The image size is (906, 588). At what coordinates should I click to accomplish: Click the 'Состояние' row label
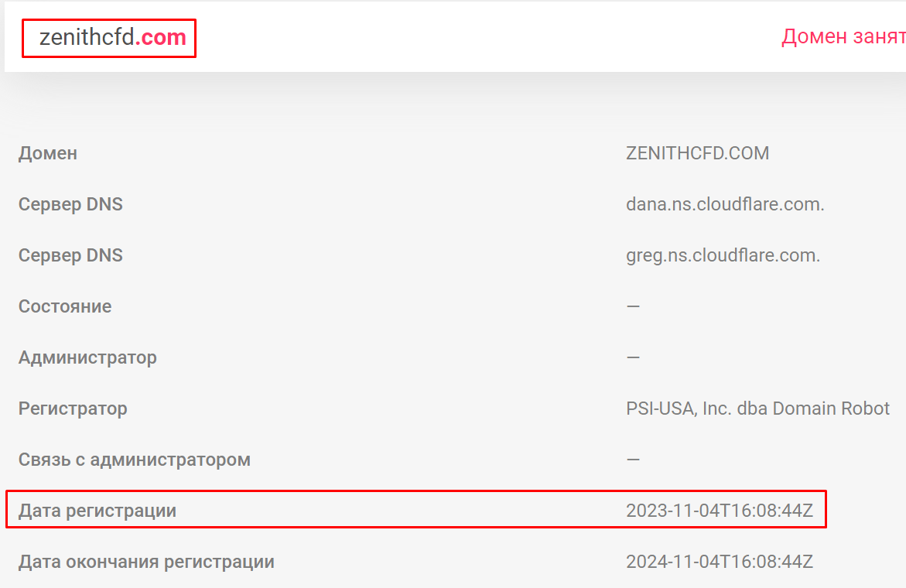(x=65, y=306)
